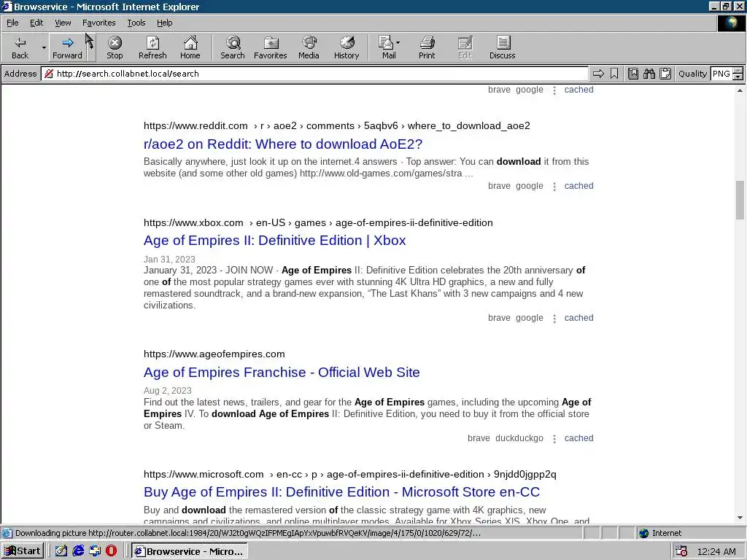Open the File menu
The image size is (747, 560).
(12, 23)
